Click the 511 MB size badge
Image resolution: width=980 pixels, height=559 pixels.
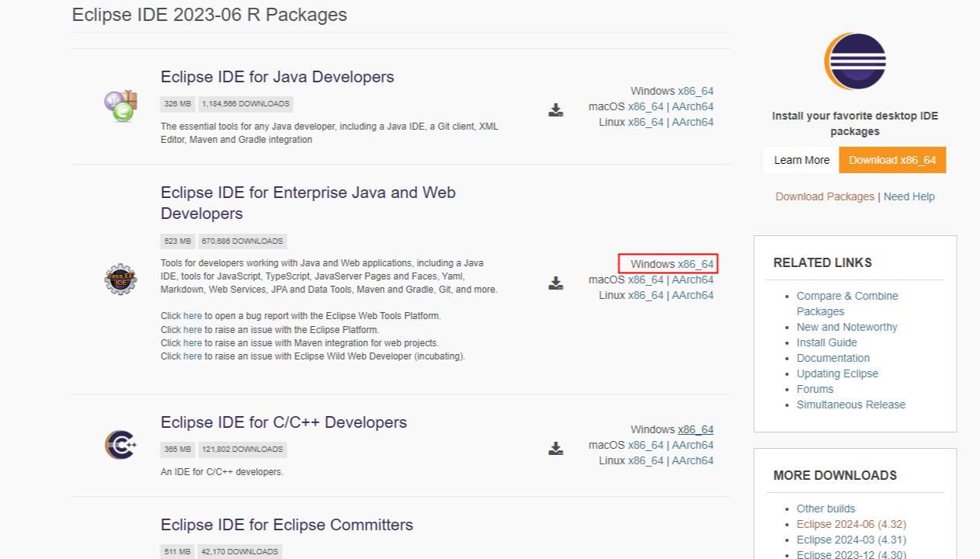(x=178, y=552)
